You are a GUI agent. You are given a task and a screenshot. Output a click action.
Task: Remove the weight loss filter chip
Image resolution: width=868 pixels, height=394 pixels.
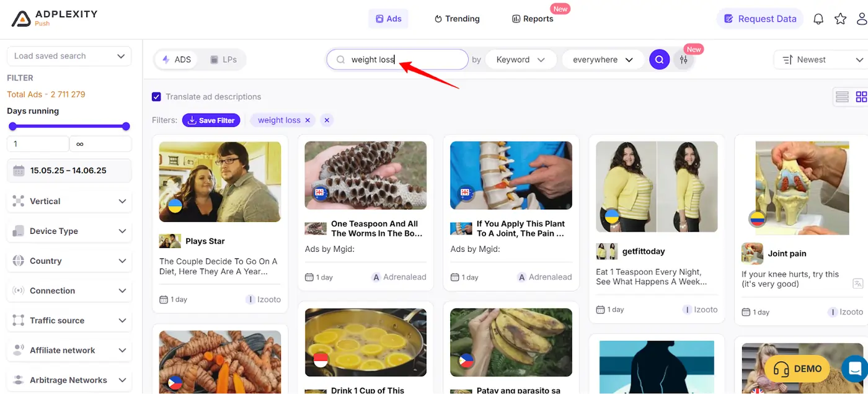[308, 120]
